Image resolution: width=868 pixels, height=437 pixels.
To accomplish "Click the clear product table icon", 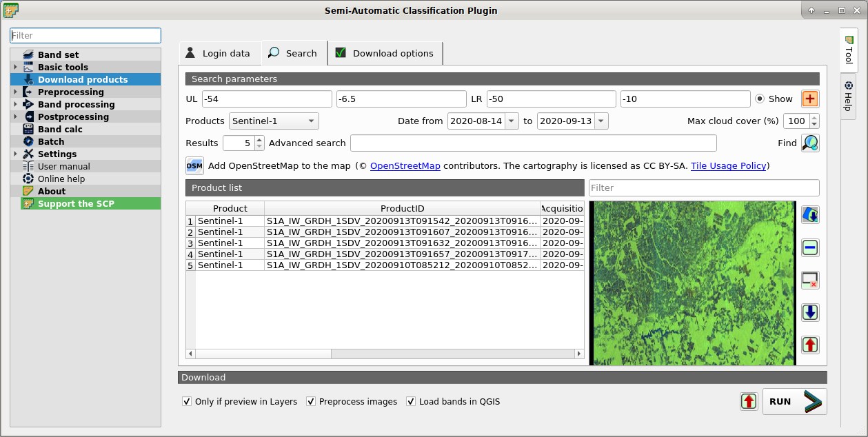I will [810, 280].
